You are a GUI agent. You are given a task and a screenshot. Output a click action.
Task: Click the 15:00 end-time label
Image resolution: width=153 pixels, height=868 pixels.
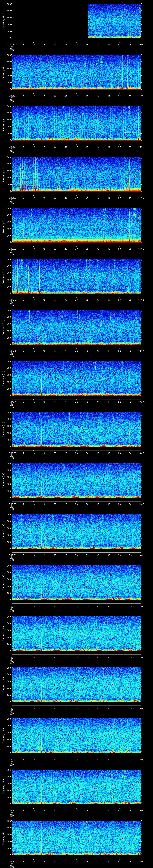(x=141, y=300)
